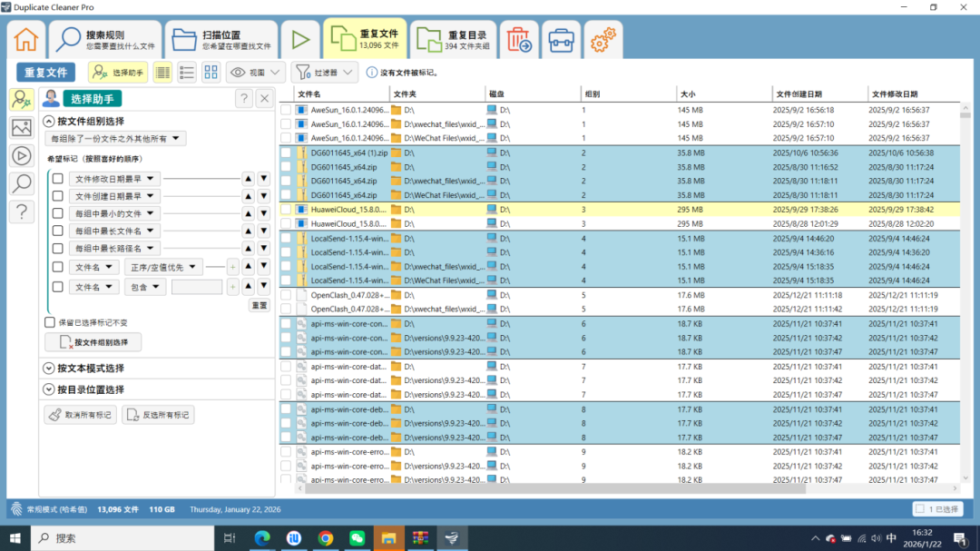
Task: Open media player sidebar icon
Action: point(21,156)
